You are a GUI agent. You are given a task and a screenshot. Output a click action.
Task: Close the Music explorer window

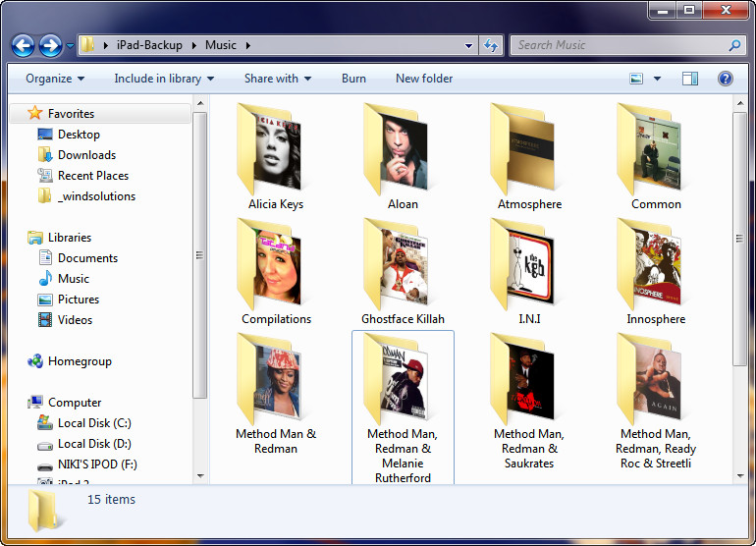pyautogui.click(x=727, y=11)
